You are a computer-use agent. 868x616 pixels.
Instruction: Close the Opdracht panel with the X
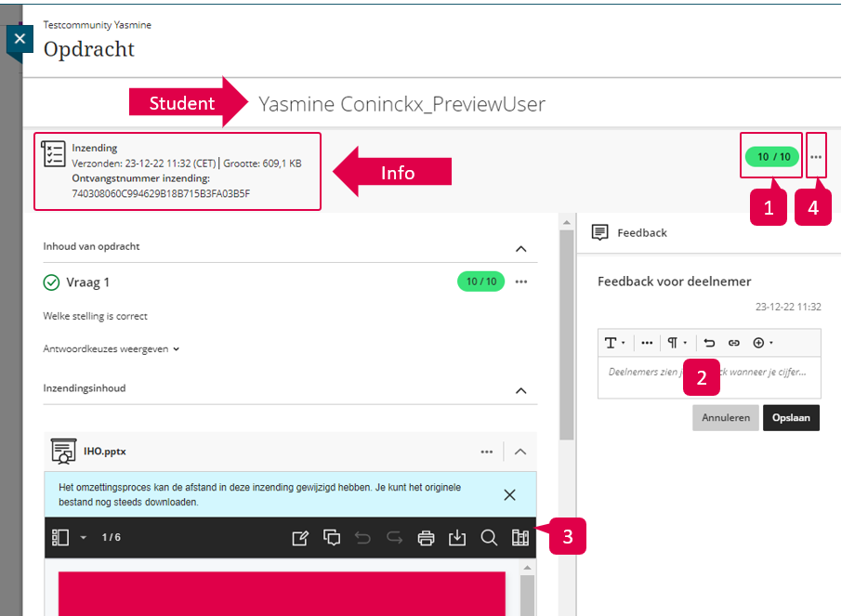click(20, 42)
